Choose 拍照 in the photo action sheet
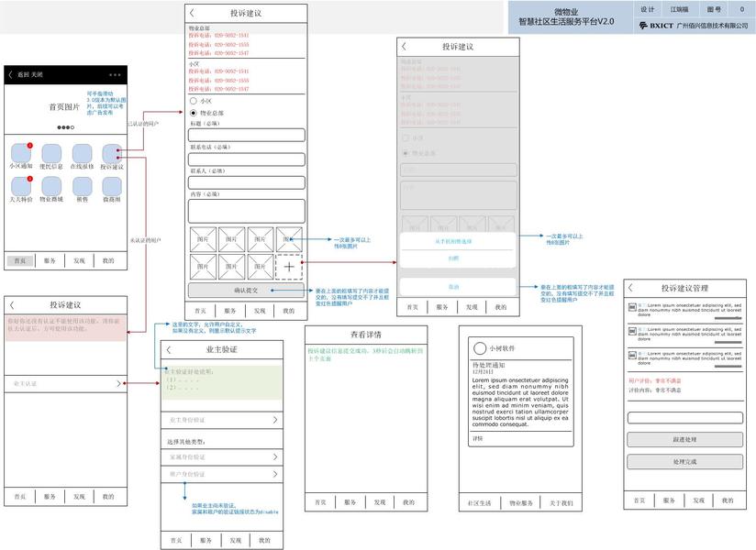This screenshot has width=756, height=550. [x=458, y=258]
